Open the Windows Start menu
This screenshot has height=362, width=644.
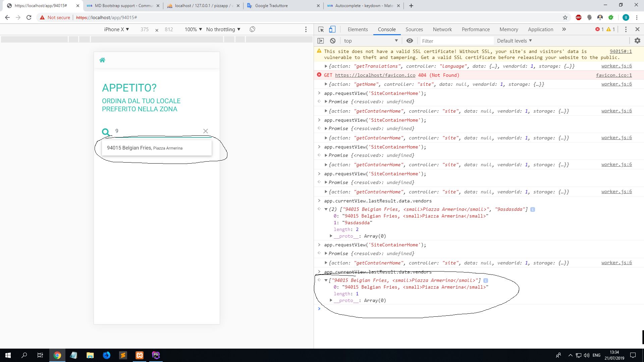[x=8, y=355]
